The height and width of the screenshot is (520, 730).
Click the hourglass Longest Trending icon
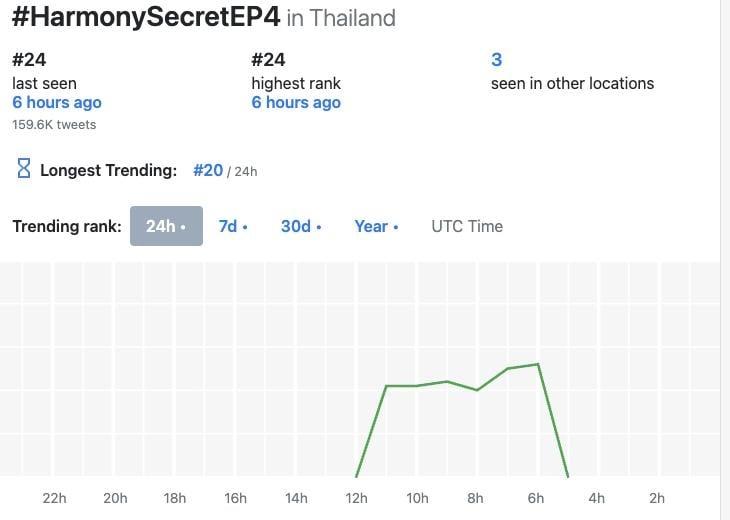pos(24,168)
